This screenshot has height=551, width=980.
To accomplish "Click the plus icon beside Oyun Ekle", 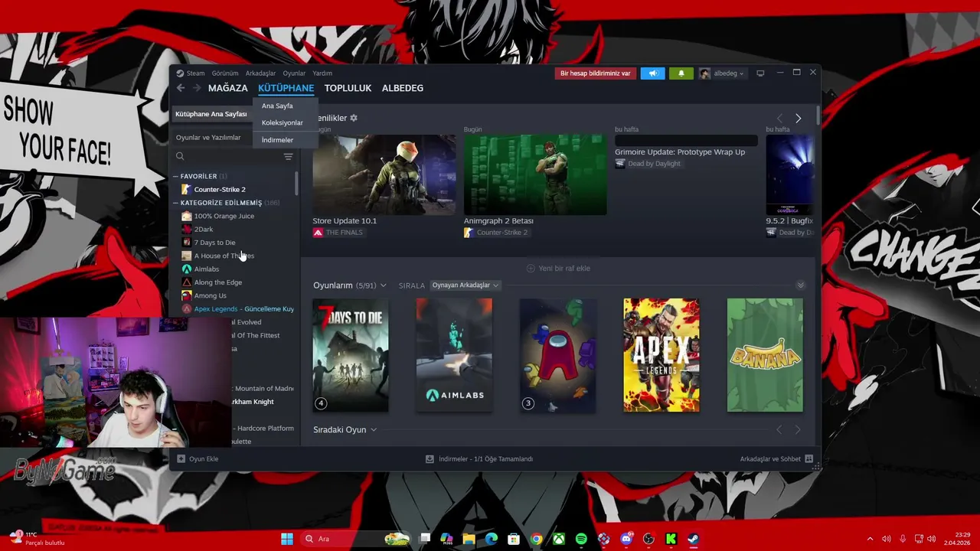I will click(181, 458).
